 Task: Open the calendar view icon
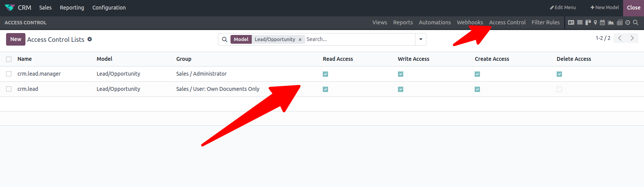click(x=602, y=22)
